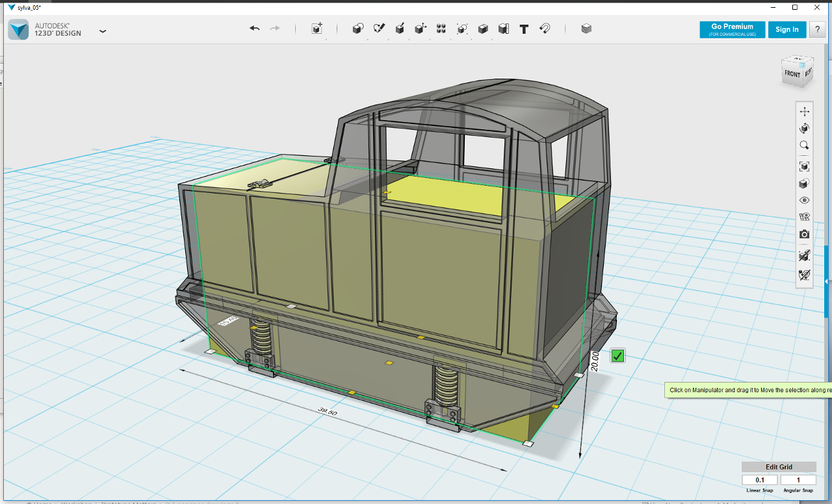The image size is (832, 504).
Task: Click the Fit view icon
Action: point(805,166)
